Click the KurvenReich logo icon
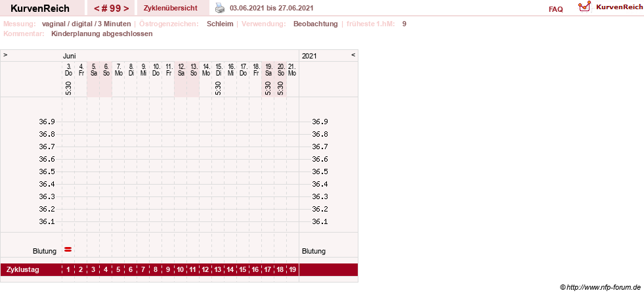The height and width of the screenshot is (295, 644). click(584, 6)
